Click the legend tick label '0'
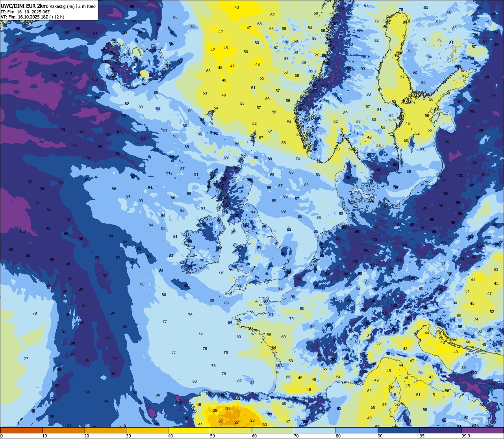 point(2,436)
